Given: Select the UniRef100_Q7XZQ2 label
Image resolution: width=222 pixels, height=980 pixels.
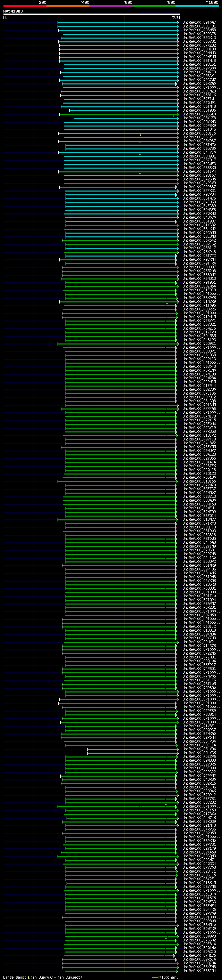Looking at the screenshot, I should (199, 45).
